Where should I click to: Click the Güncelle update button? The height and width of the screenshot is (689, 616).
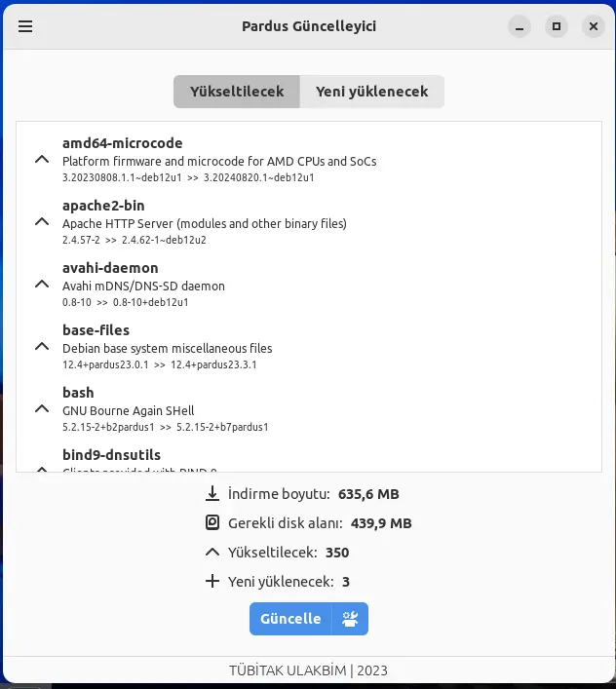pos(290,619)
